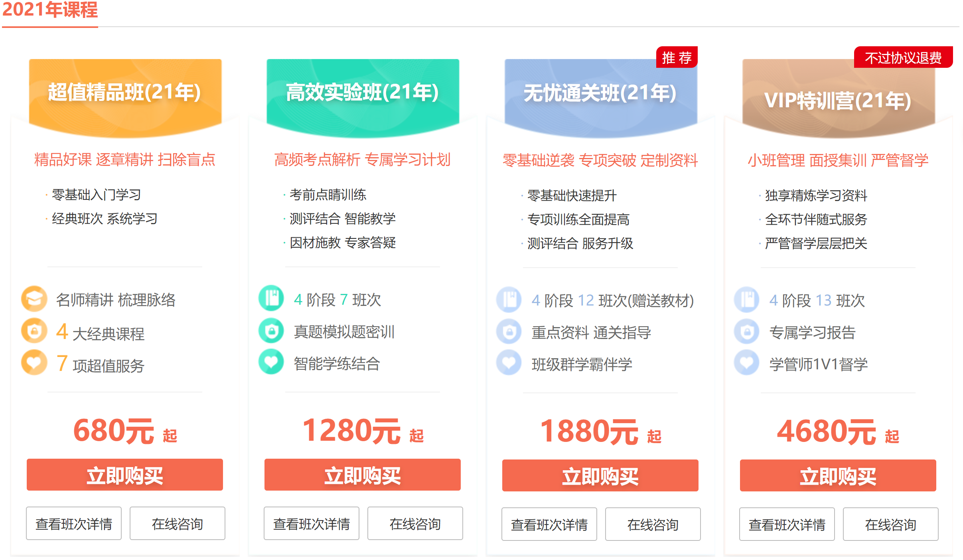Open 查看班次详情 under 无忧通关班
Screen dimensions: 963x560
[x=549, y=525]
